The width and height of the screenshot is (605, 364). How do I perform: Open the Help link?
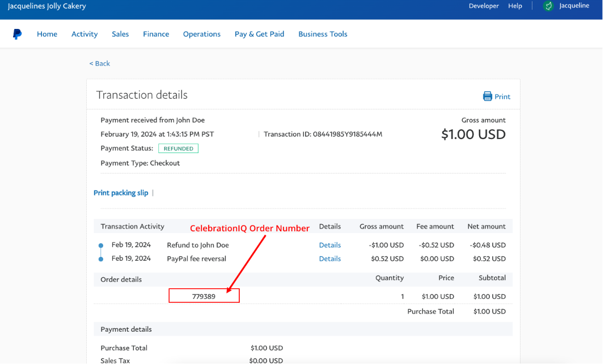pyautogui.click(x=515, y=6)
